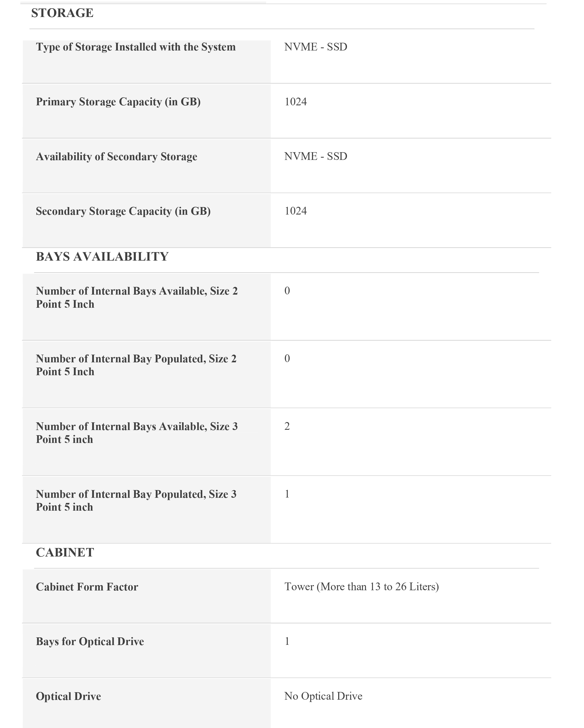Image resolution: width=584 pixels, height=728 pixels.
Task: Select the NVME - SSD value for secondary storage availability
Action: tap(316, 156)
